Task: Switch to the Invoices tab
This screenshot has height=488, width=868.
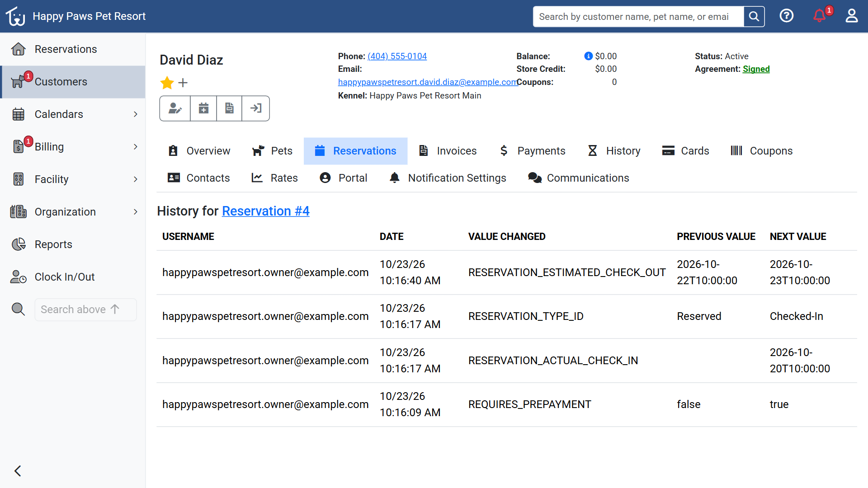Action: click(448, 151)
